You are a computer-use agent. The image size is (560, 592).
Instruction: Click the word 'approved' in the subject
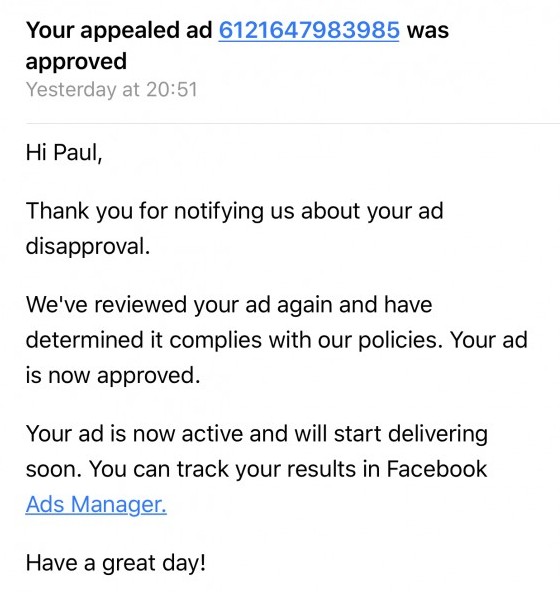(76, 62)
